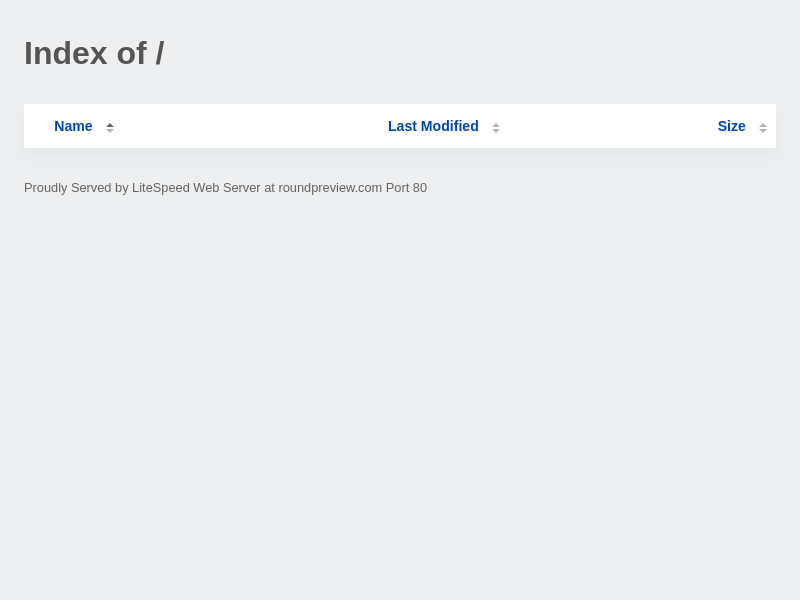Click "Port 80" at the footer end

coord(406,188)
